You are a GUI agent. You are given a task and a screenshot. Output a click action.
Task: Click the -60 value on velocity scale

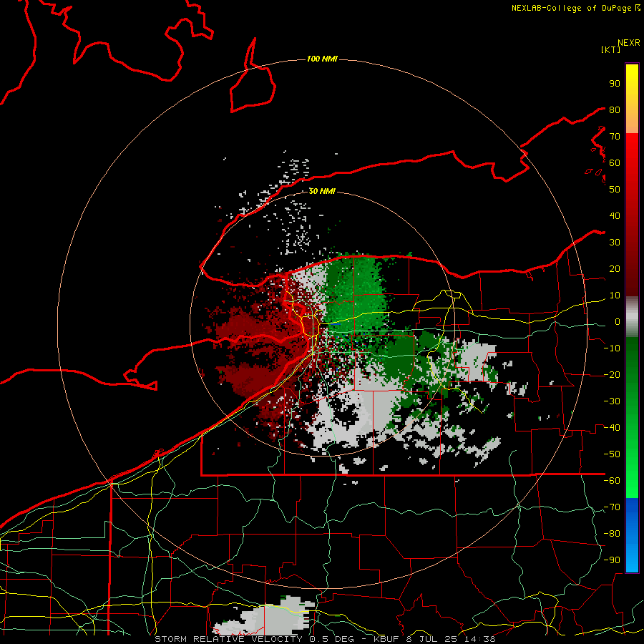(612, 481)
